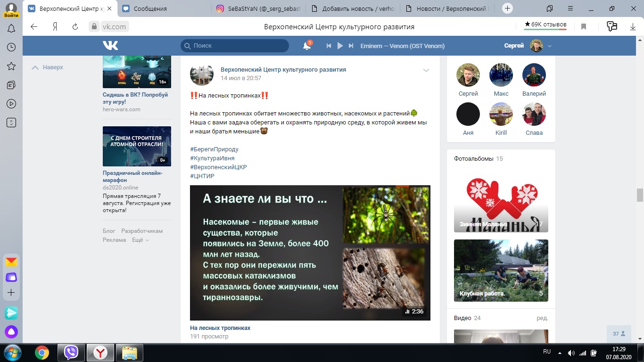Play the "А знаете ли вы что" video
644x362 pixels.
pos(310,253)
